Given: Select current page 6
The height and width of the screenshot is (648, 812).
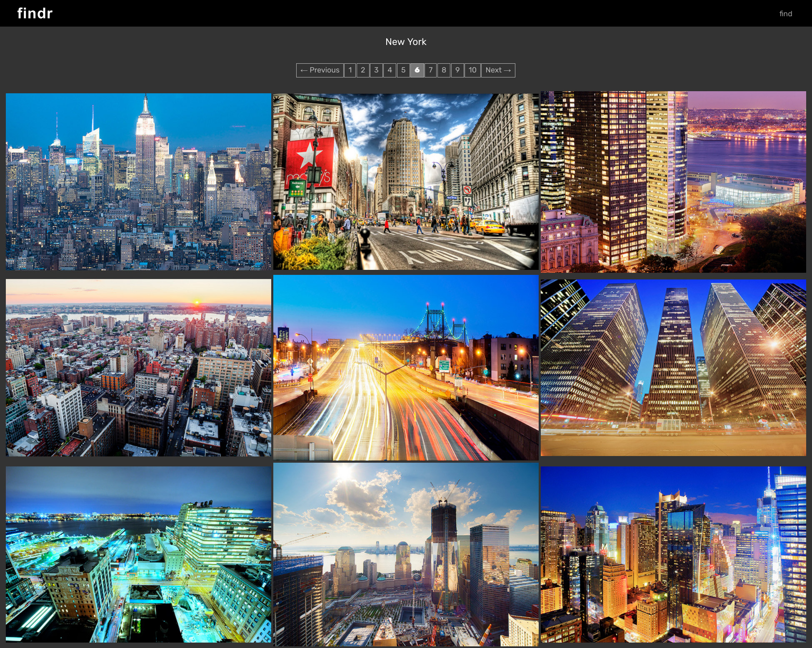Looking at the screenshot, I should coord(417,70).
